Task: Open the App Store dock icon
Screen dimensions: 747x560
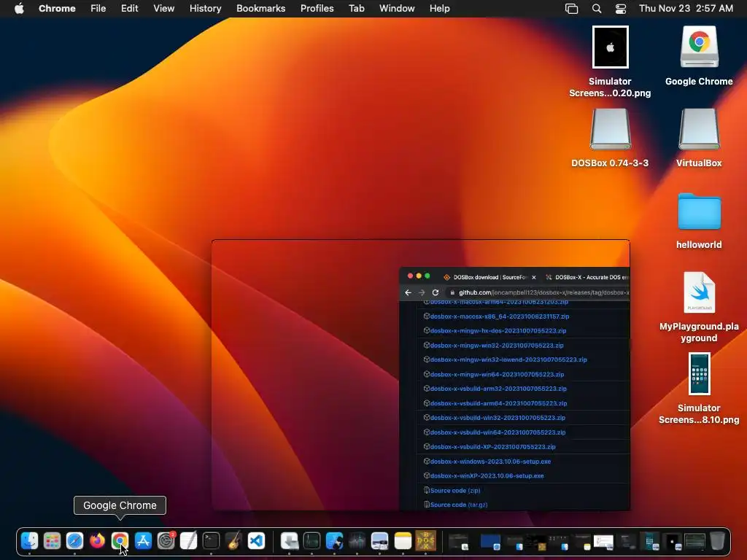Action: (143, 541)
